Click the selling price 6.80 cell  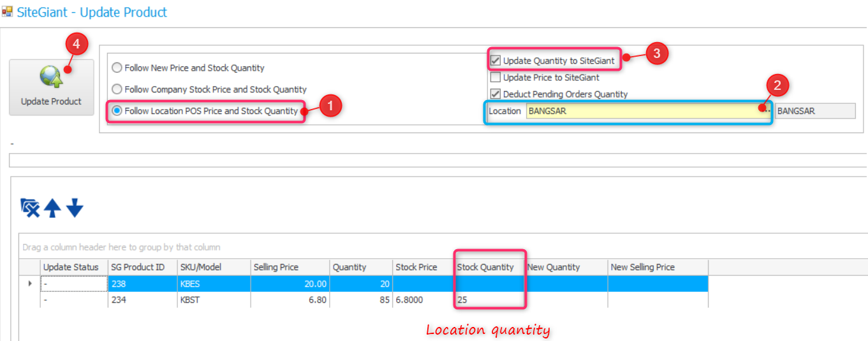coord(290,300)
